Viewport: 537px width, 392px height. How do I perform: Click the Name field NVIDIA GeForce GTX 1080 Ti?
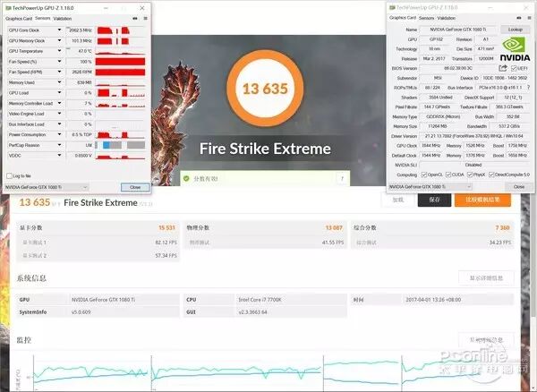coord(458,30)
